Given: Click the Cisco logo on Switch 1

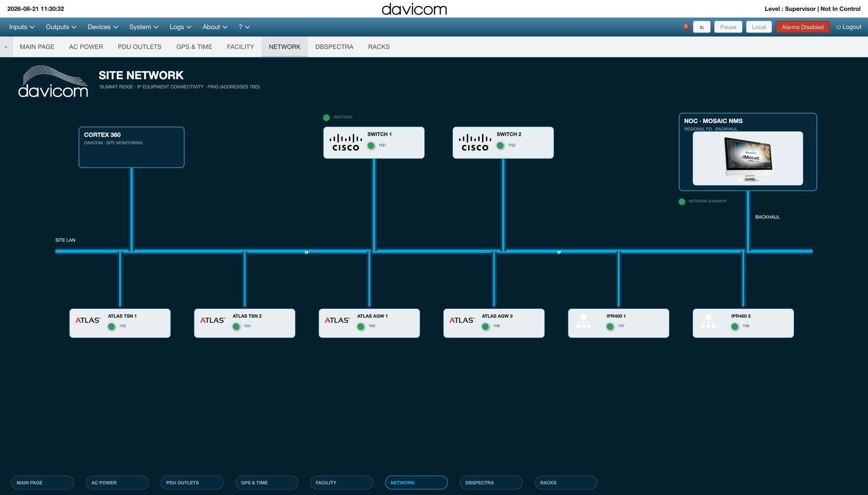Looking at the screenshot, I should [x=346, y=143].
